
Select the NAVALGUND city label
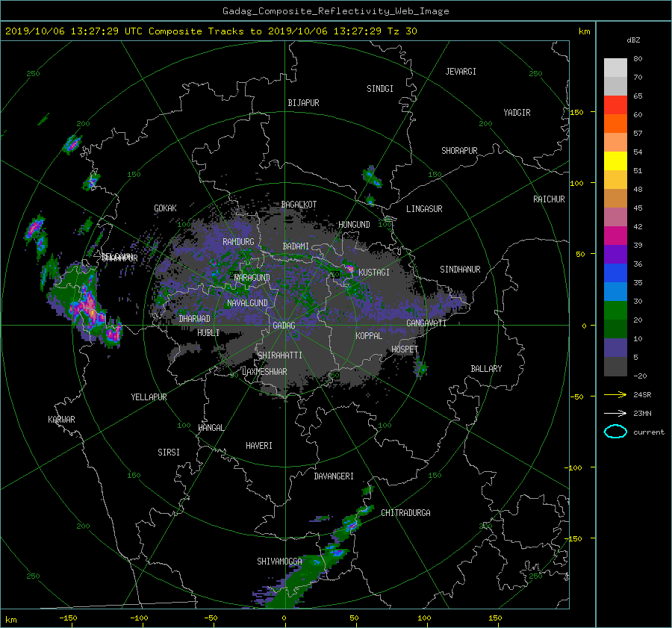click(247, 303)
